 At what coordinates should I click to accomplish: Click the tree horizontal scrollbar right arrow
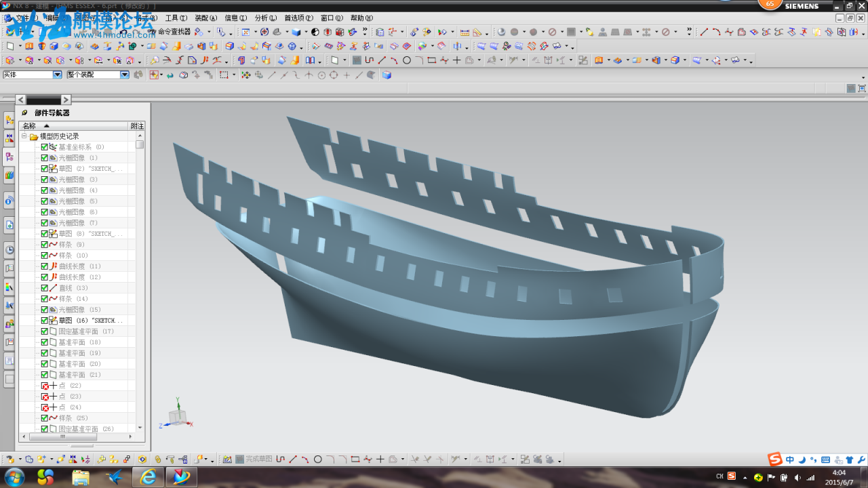tap(132, 436)
